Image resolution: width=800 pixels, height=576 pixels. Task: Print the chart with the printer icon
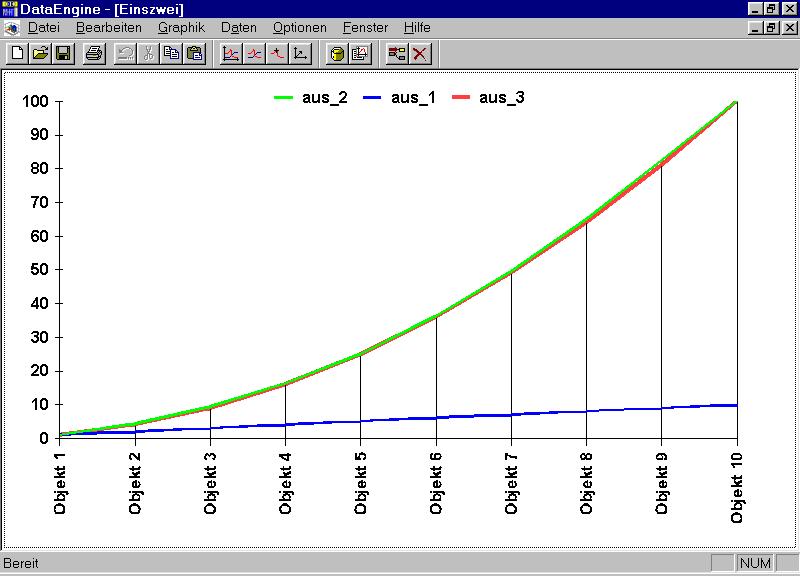[x=93, y=53]
